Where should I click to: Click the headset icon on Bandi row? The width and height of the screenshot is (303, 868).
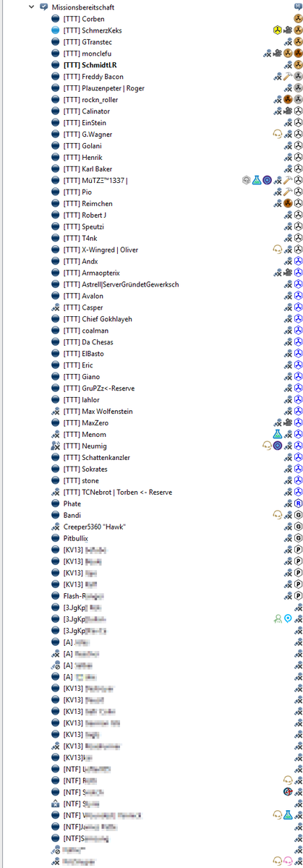pos(277,516)
